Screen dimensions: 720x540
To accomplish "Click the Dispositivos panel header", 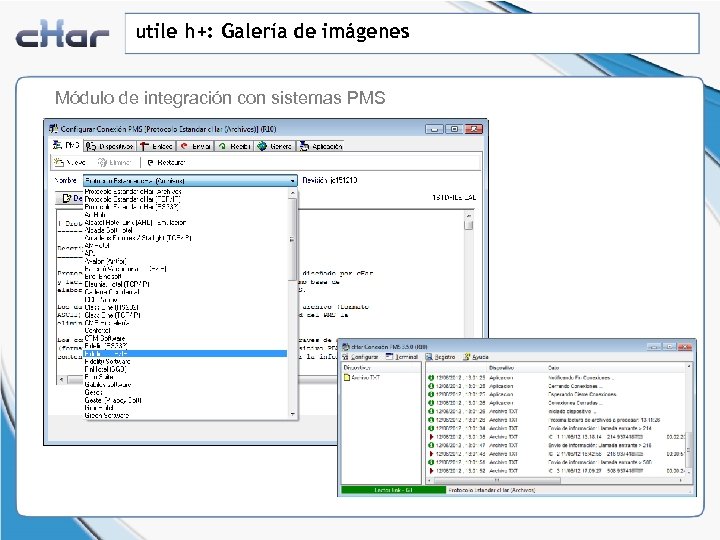I will point(381,368).
